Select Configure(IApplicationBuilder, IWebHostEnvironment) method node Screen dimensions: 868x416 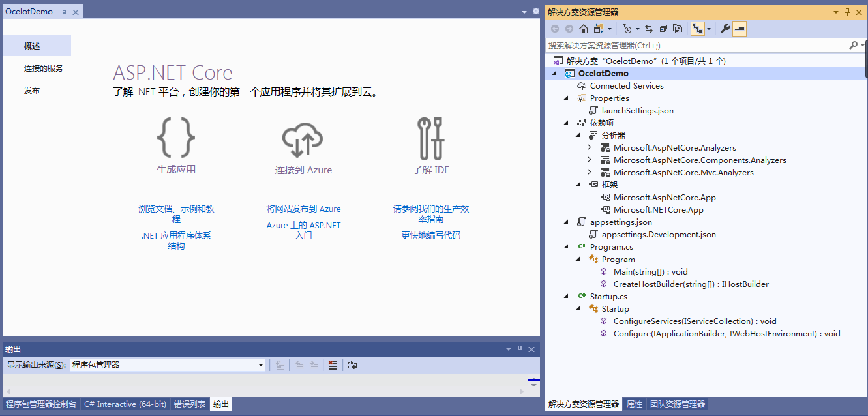tap(727, 334)
